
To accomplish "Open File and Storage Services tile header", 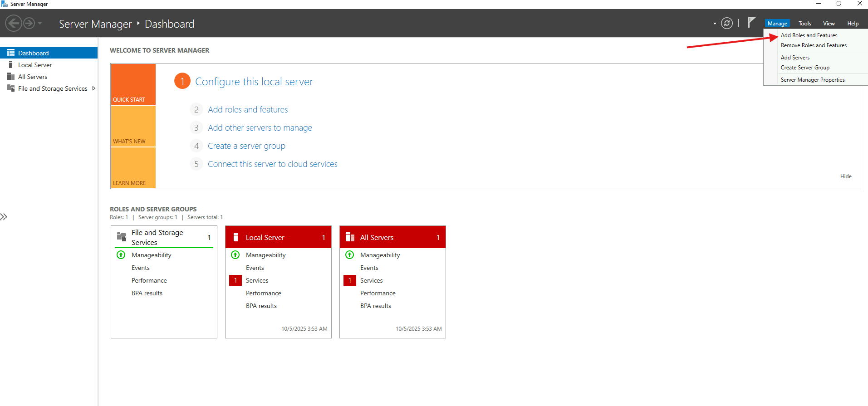I will 164,237.
